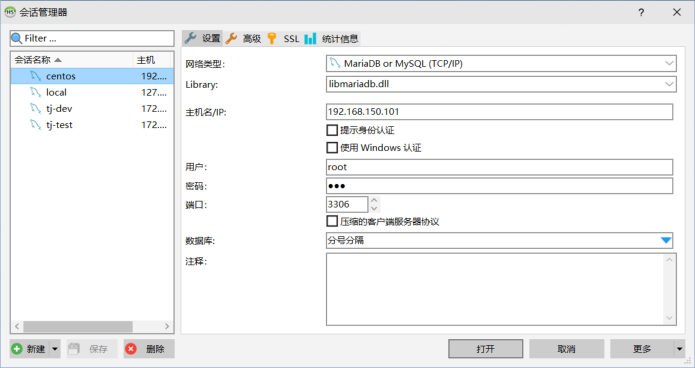
Task: Click the HeidiSQL app icon in title bar
Action: pos(10,12)
